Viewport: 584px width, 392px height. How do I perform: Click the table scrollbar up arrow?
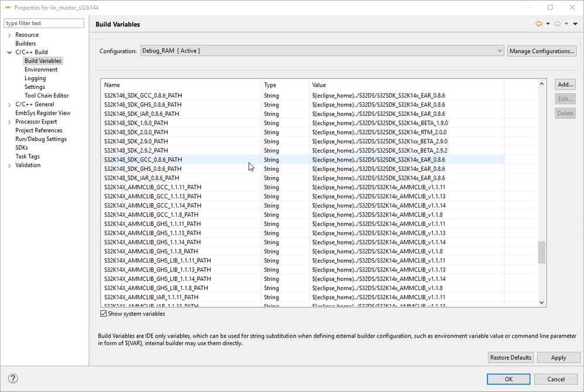[x=541, y=84]
